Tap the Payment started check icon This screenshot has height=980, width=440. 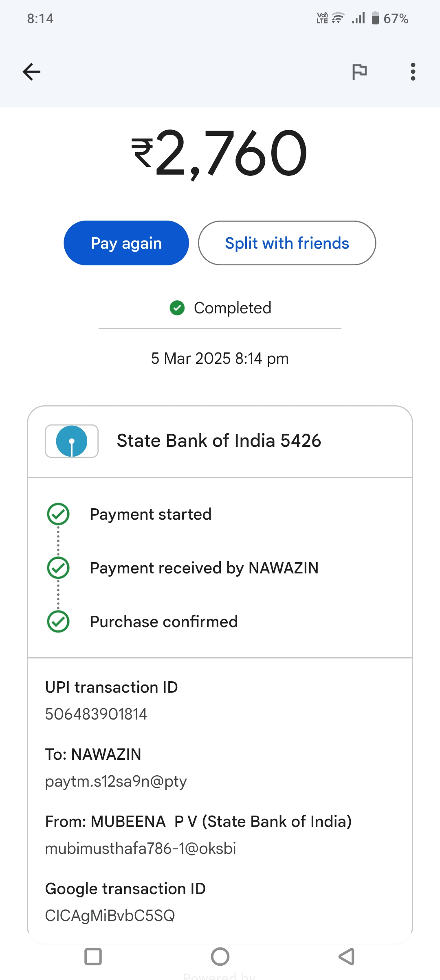click(58, 514)
